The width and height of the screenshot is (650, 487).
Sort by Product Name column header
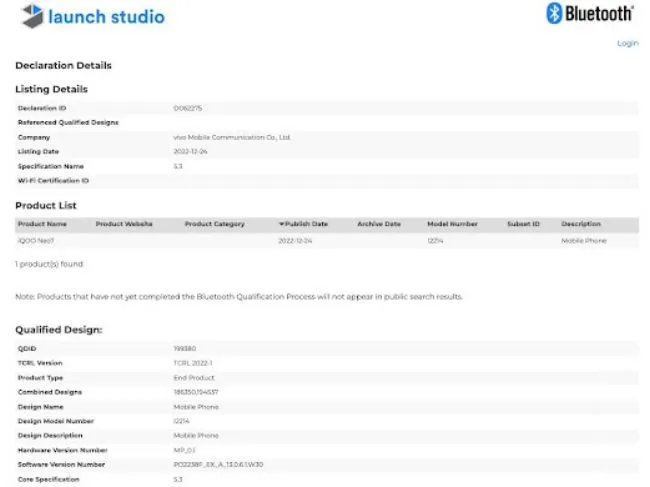coord(42,224)
